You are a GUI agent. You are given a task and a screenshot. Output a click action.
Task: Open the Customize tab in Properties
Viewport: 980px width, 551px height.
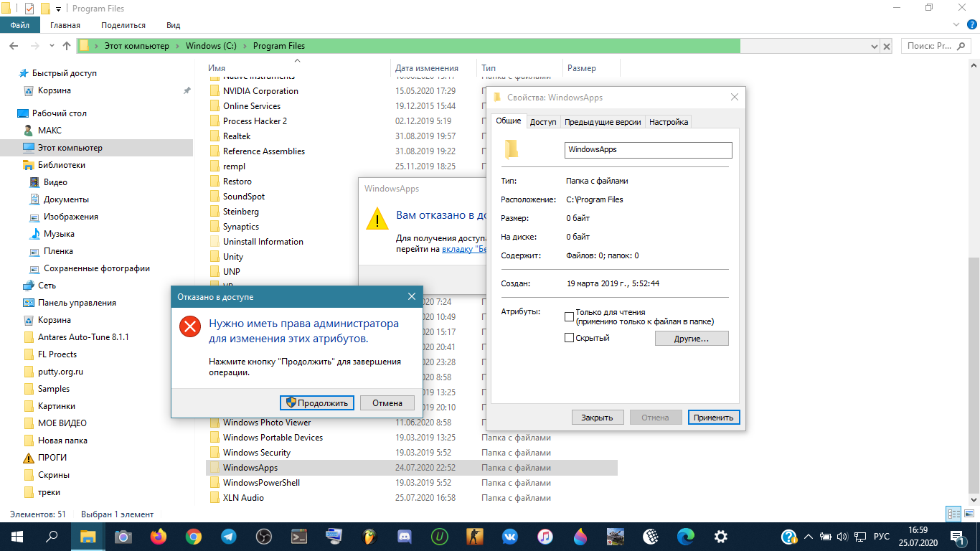click(669, 122)
